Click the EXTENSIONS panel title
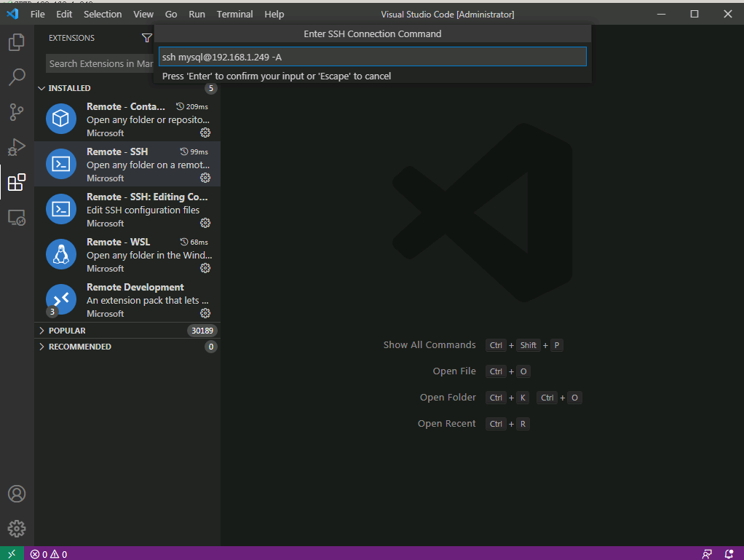Image resolution: width=744 pixels, height=560 pixels. (71, 38)
